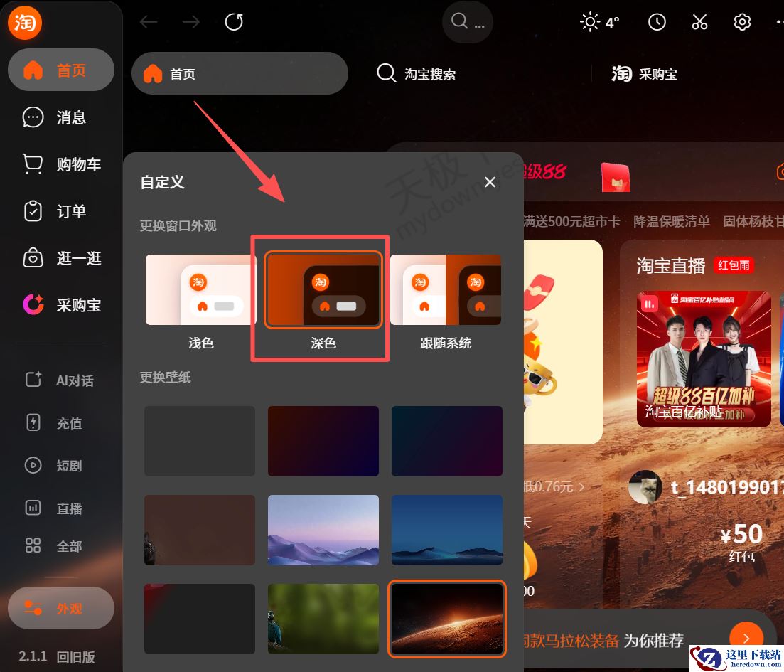Image resolution: width=784 pixels, height=672 pixels.
Task: Open the 逛一逛 browse section
Action: click(60, 258)
